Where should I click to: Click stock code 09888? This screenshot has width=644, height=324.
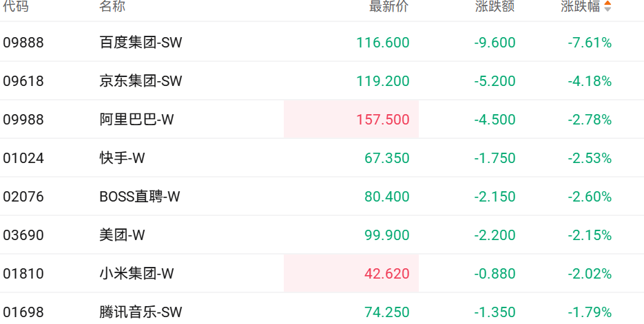coord(23,43)
